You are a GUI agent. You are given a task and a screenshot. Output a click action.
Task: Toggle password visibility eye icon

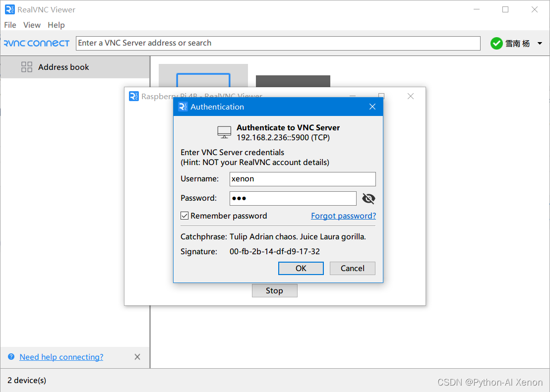pos(368,198)
